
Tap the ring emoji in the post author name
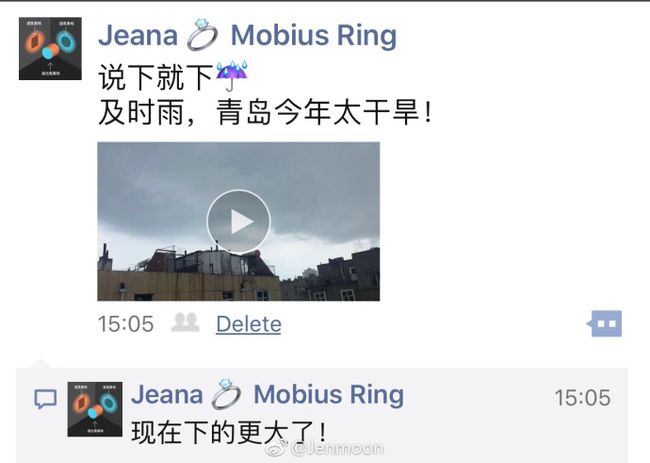203,35
